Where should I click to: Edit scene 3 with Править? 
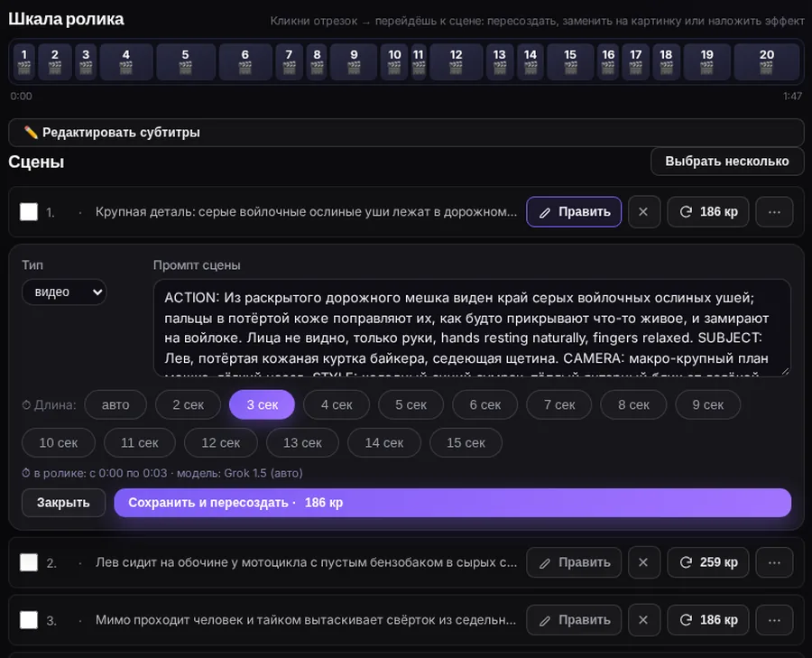(574, 620)
